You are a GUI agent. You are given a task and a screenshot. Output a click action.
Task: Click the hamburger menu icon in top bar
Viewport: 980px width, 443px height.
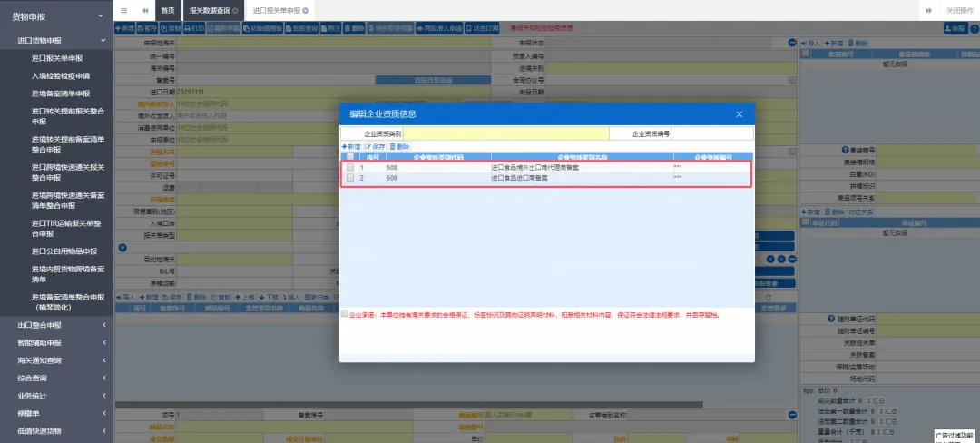[x=124, y=10]
